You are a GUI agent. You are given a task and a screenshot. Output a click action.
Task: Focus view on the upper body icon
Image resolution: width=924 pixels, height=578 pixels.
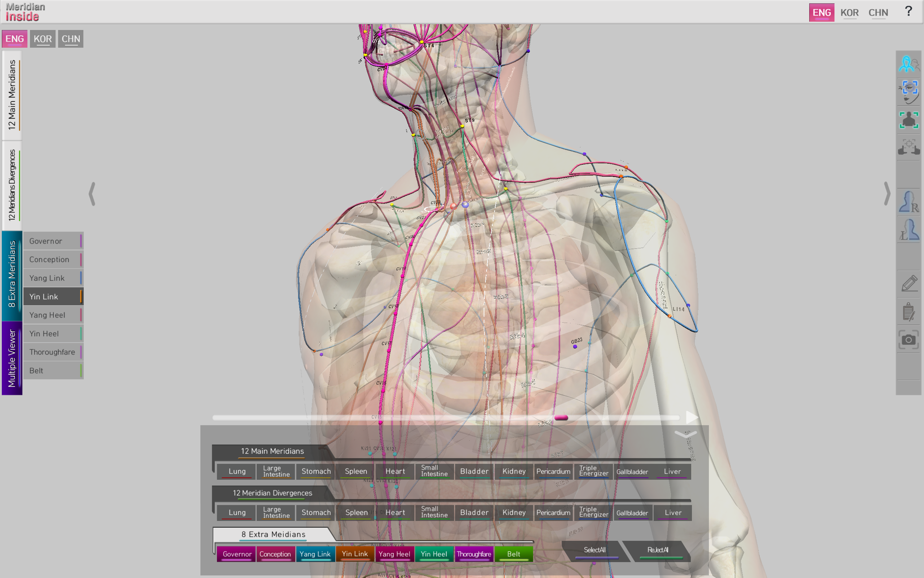[909, 120]
